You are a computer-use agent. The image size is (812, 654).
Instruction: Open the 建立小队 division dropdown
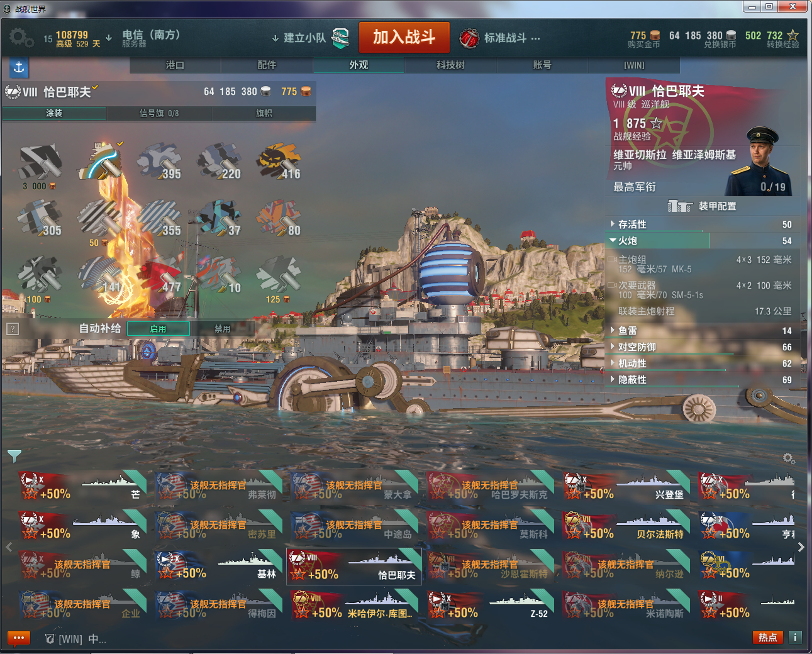299,38
